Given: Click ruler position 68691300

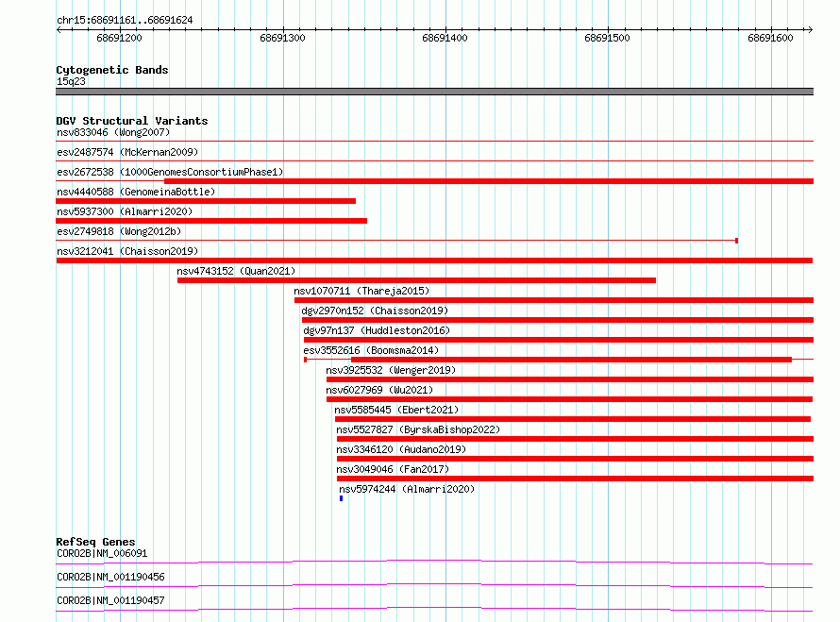Looking at the screenshot, I should pos(282,38).
